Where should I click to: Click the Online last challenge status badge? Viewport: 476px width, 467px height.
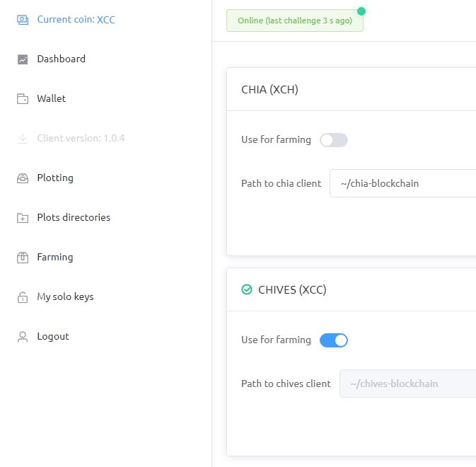coord(295,21)
